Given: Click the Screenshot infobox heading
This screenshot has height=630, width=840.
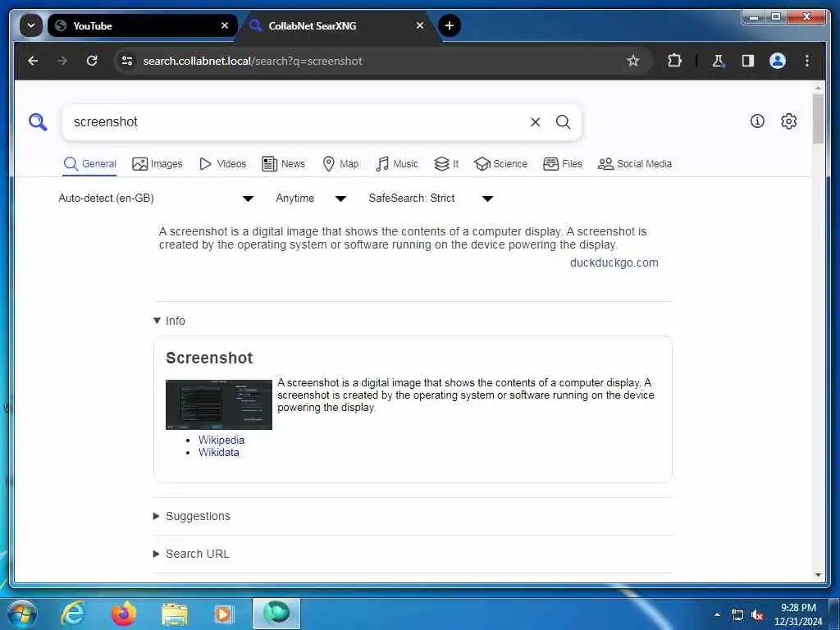Looking at the screenshot, I should coord(209,358).
